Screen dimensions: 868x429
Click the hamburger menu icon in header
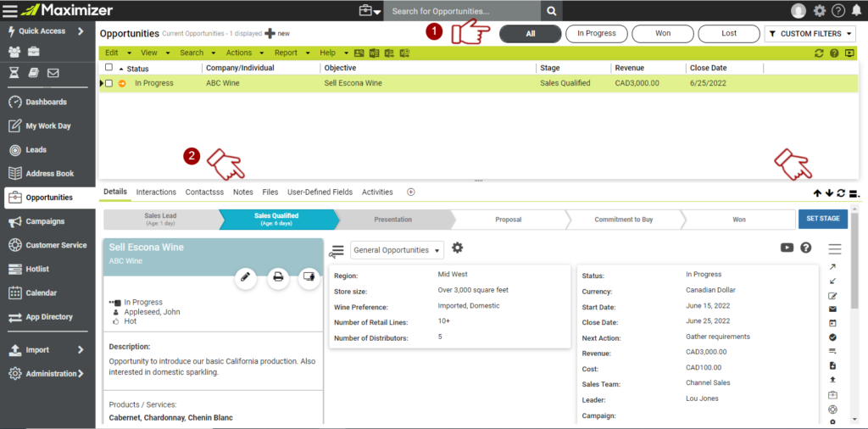9,10
